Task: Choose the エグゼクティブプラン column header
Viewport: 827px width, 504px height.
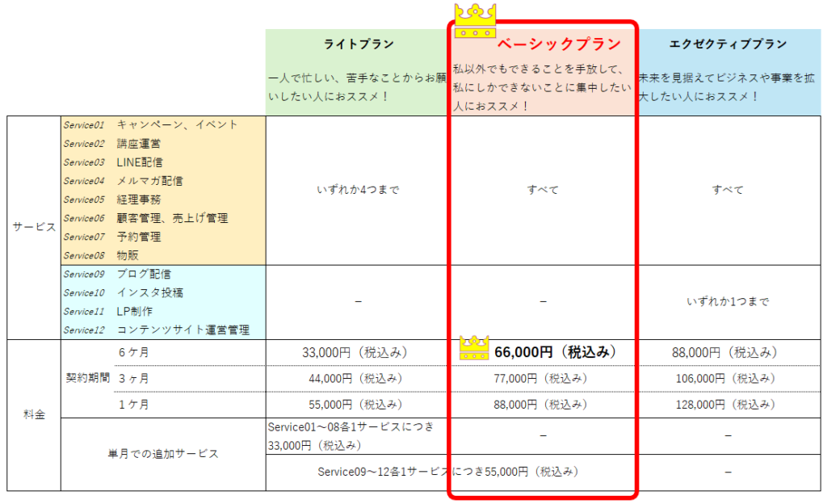Action: click(728, 44)
